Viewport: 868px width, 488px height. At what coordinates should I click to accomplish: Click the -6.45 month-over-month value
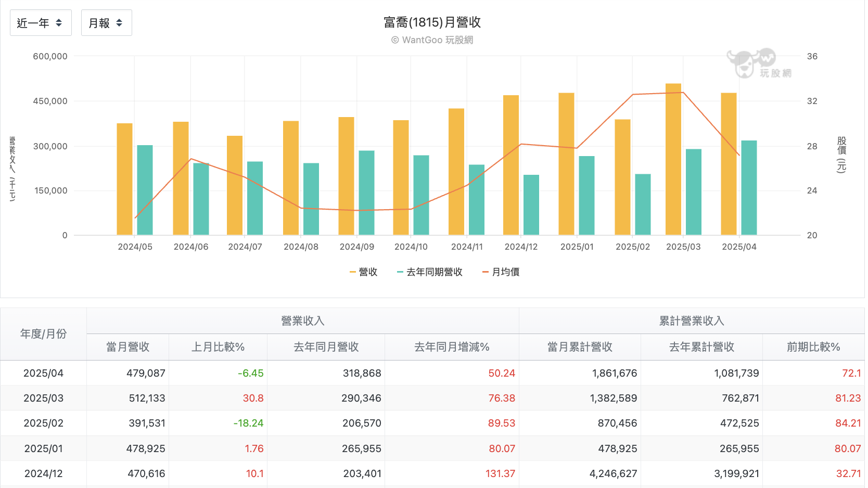251,373
